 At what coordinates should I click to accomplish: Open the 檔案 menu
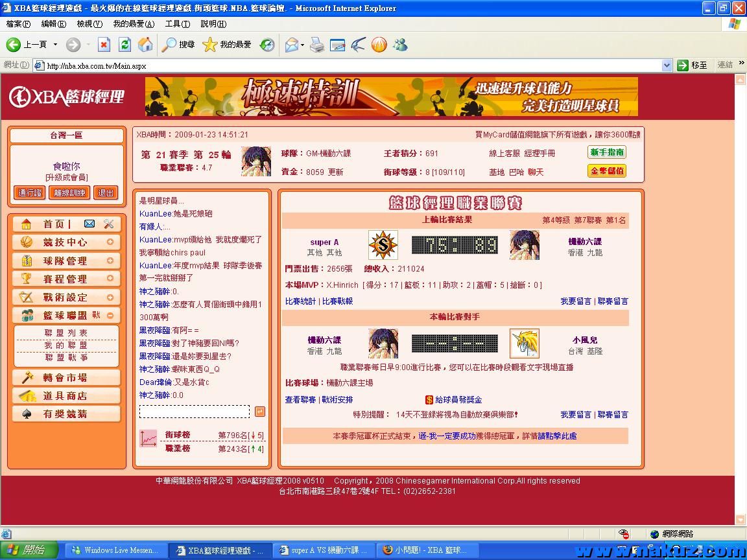click(18, 24)
